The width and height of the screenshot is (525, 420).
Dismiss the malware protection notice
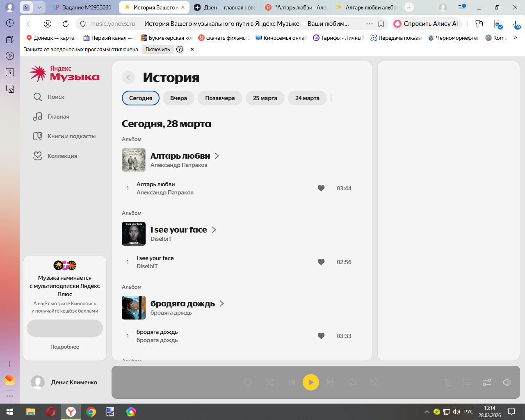point(192,49)
